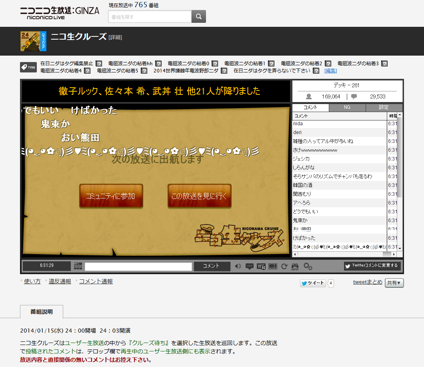
Task: Open dictionary icon after tag ending 1
Action: pyautogui.click(x=271, y=63)
